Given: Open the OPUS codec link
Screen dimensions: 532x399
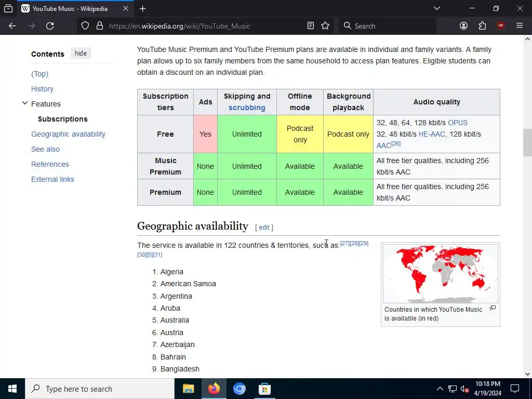Looking at the screenshot, I should [457, 123].
